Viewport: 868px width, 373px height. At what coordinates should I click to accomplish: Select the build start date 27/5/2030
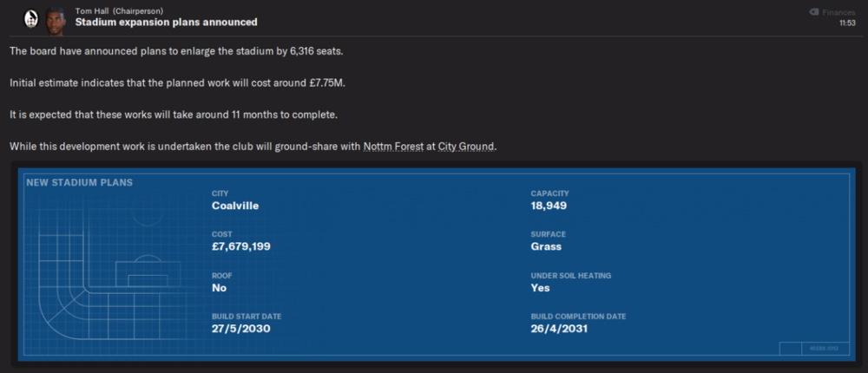tap(241, 329)
